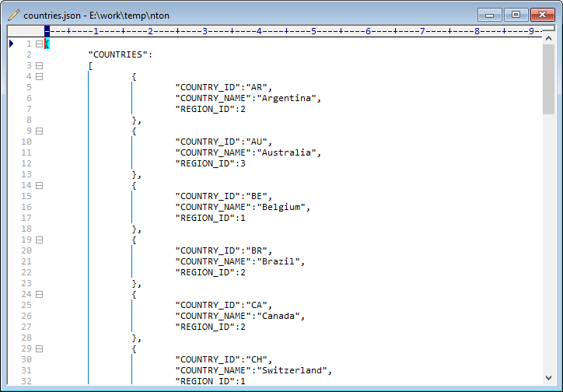Image resolution: width=563 pixels, height=392 pixels.
Task: Close the countries.json window
Action: (541, 15)
